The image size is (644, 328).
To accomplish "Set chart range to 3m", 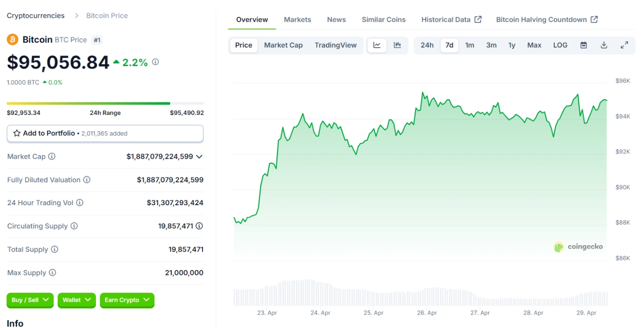I will click(x=491, y=45).
